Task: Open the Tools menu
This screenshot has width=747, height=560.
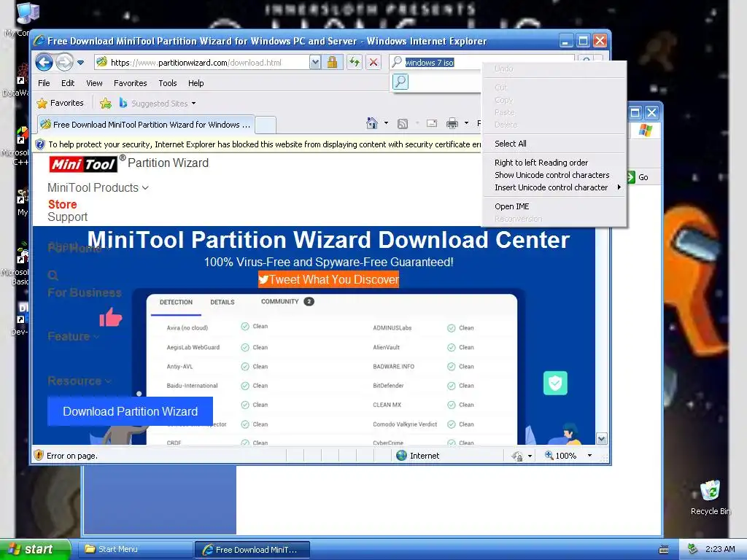Action: (x=168, y=83)
